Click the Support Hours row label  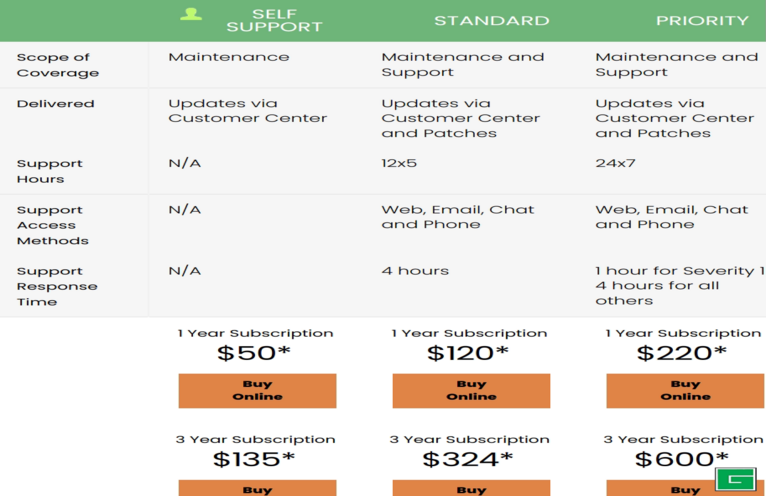49,171
